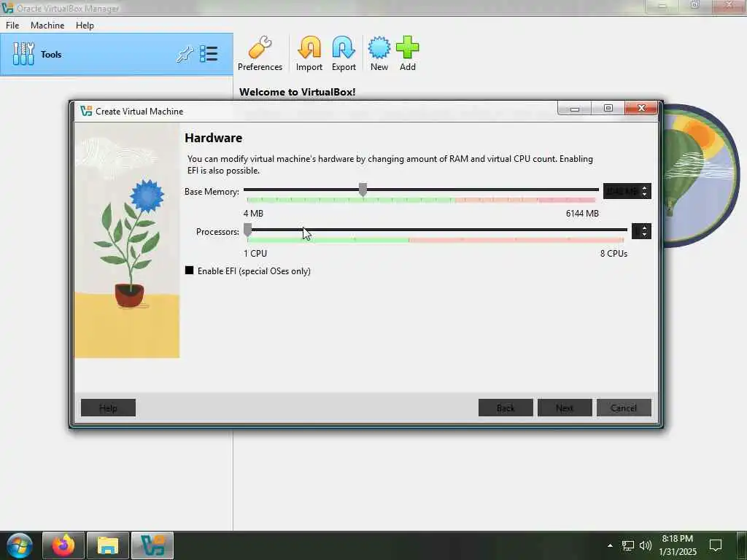The width and height of the screenshot is (747, 560).
Task: Increase processor count with the up arrow
Action: click(x=645, y=228)
